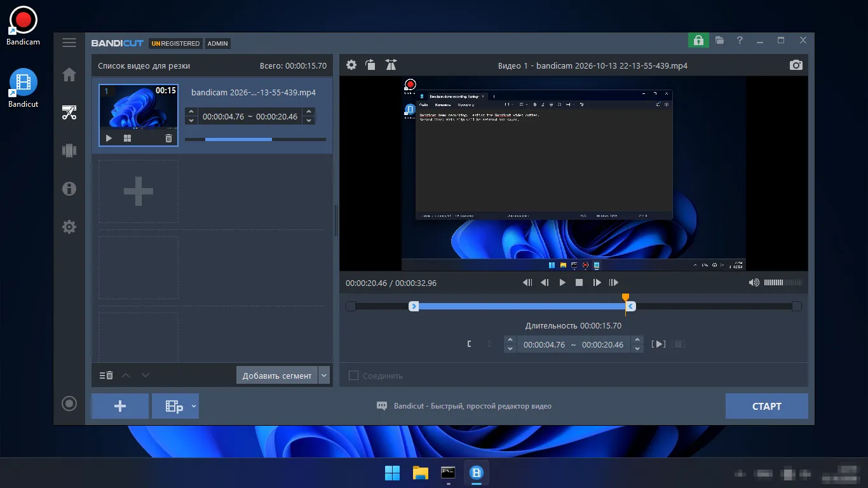Viewport: 868px width, 488px height.
Task: Click the Добавить сегмент button
Action: (x=277, y=376)
